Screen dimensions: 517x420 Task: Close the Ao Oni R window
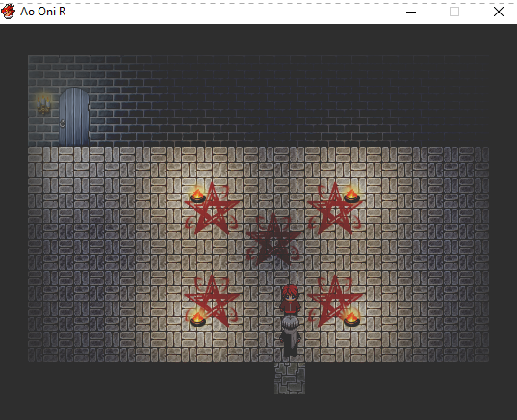pos(498,12)
